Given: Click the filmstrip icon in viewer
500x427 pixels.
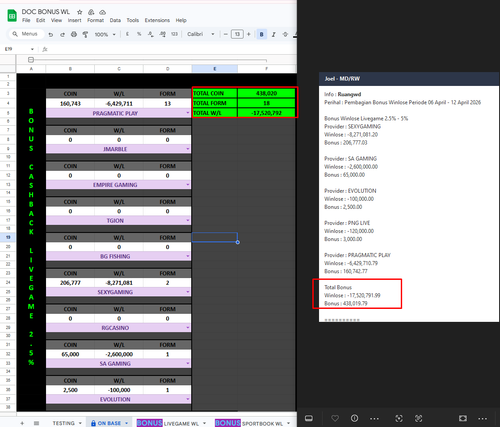Looking at the screenshot, I should pyautogui.click(x=309, y=418).
